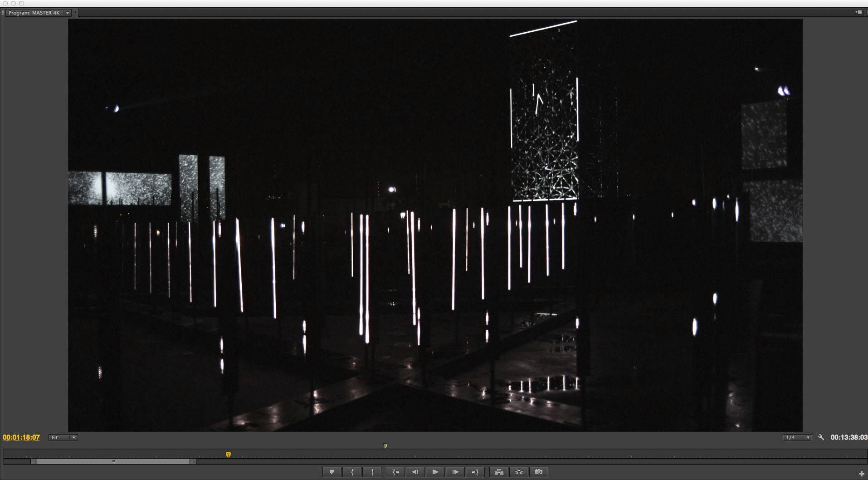Image resolution: width=868 pixels, height=480 pixels.
Task: Open the Fit zoom level dropdown
Action: (63, 437)
